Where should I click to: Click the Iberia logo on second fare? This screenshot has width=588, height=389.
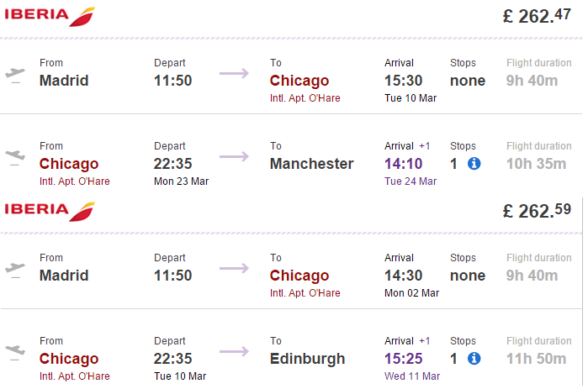click(x=50, y=212)
